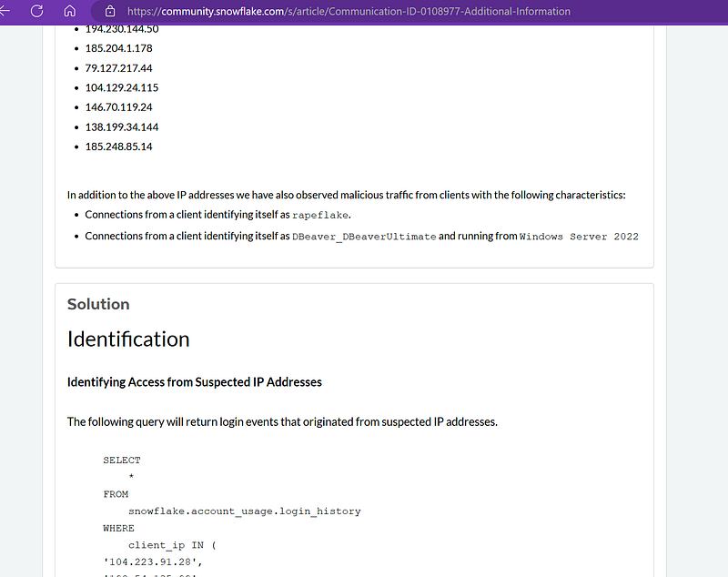The image size is (728, 577).
Task: Click the Identification heading
Action: coord(128,339)
